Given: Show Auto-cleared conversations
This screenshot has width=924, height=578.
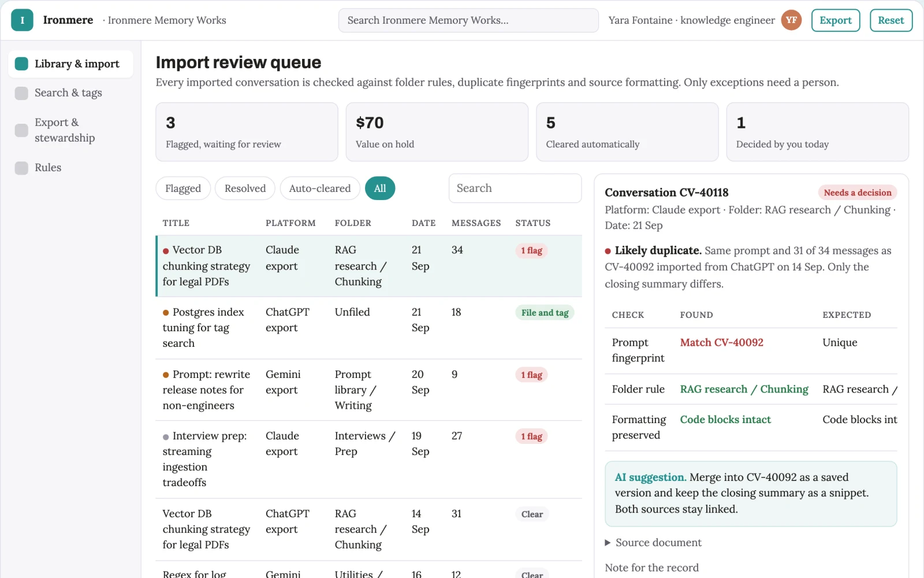Looking at the screenshot, I should (320, 188).
